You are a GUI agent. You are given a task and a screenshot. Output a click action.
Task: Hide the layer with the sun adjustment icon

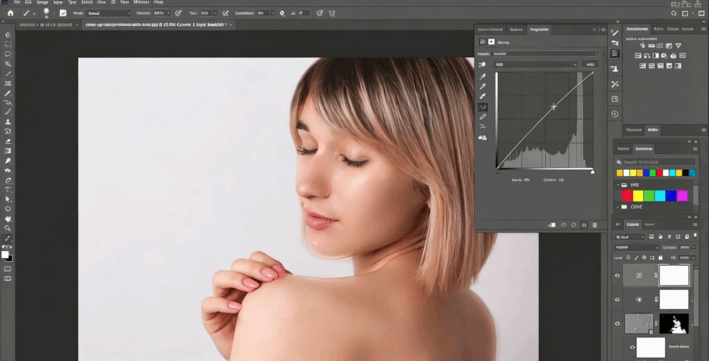(x=617, y=299)
